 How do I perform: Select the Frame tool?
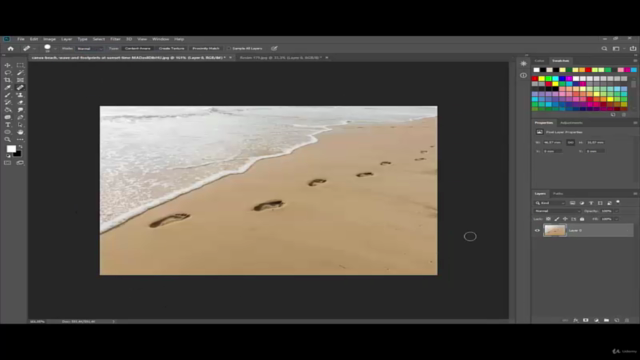(20, 80)
